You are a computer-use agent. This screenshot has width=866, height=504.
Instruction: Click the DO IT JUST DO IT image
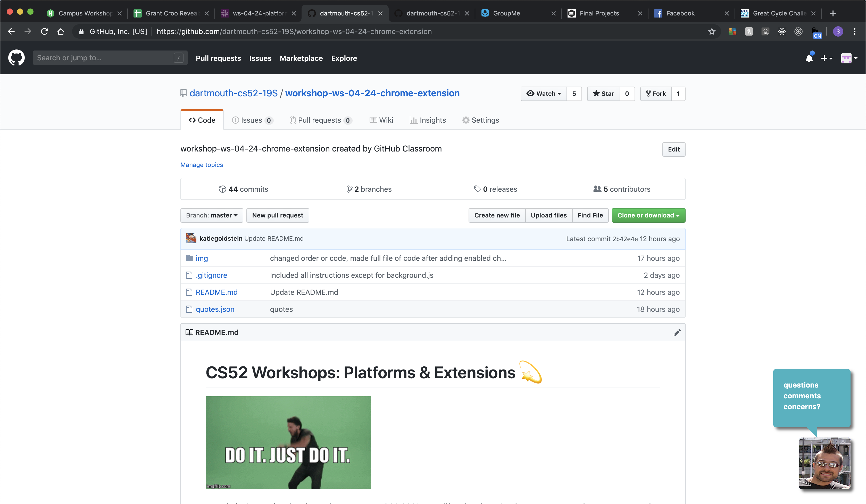[288, 442]
